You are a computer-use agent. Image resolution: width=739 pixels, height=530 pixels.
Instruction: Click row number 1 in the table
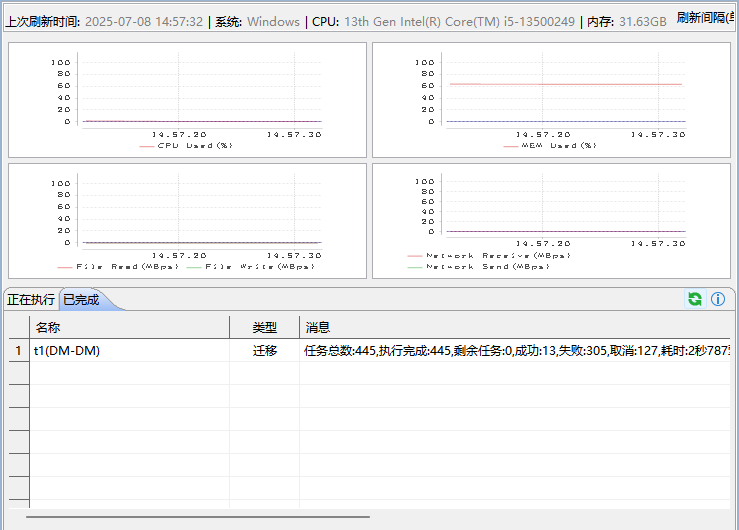16,351
